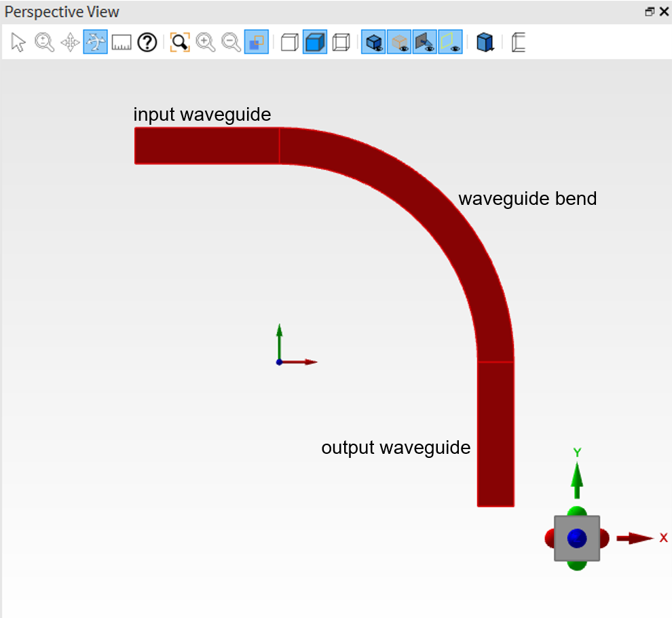Toggle solid blue cube shading mode
672x618 pixels.
tap(315, 42)
